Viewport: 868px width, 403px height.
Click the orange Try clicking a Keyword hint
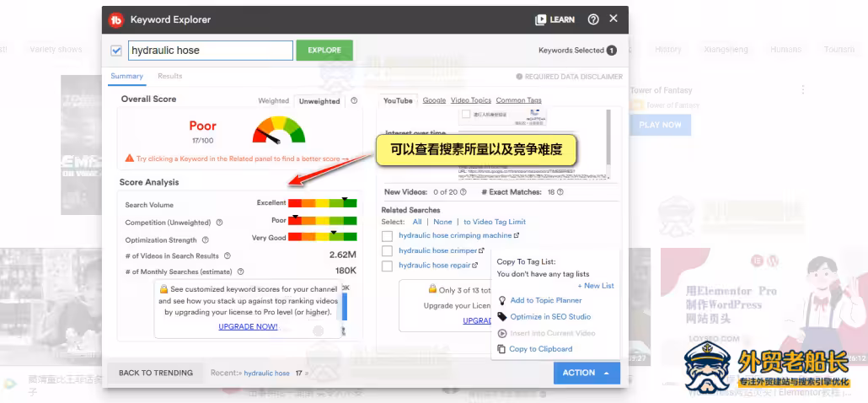pos(243,159)
